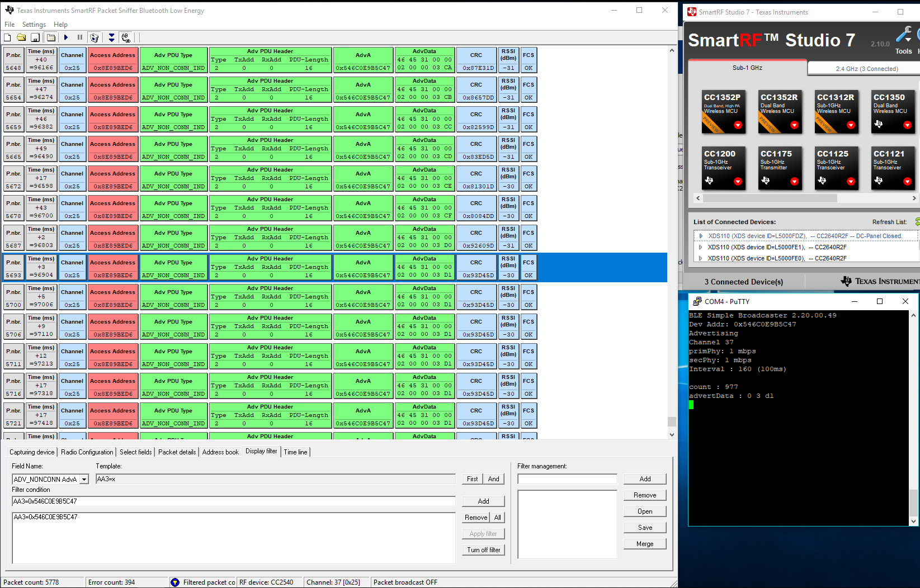Start packet capture with the play icon
920x588 pixels.
pos(66,37)
